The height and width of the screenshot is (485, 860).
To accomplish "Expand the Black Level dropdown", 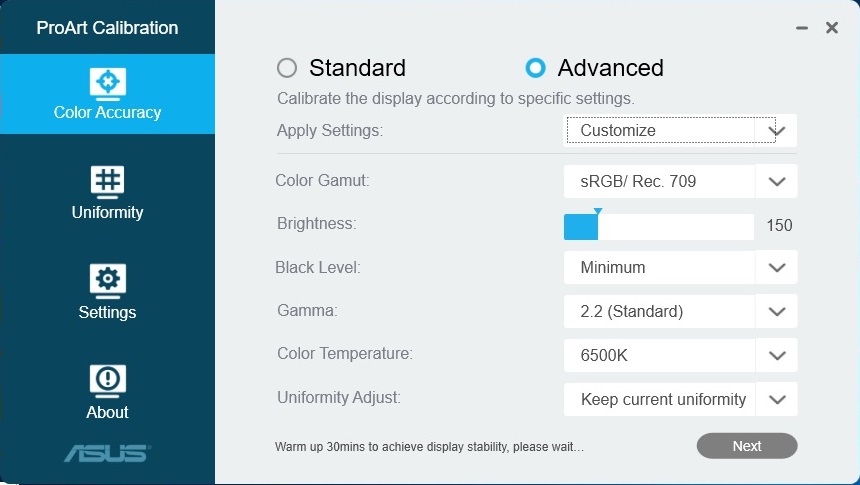I will [x=680, y=267].
